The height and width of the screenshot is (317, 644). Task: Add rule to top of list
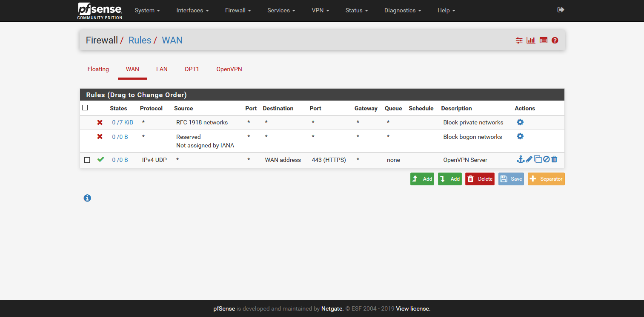[422, 179]
